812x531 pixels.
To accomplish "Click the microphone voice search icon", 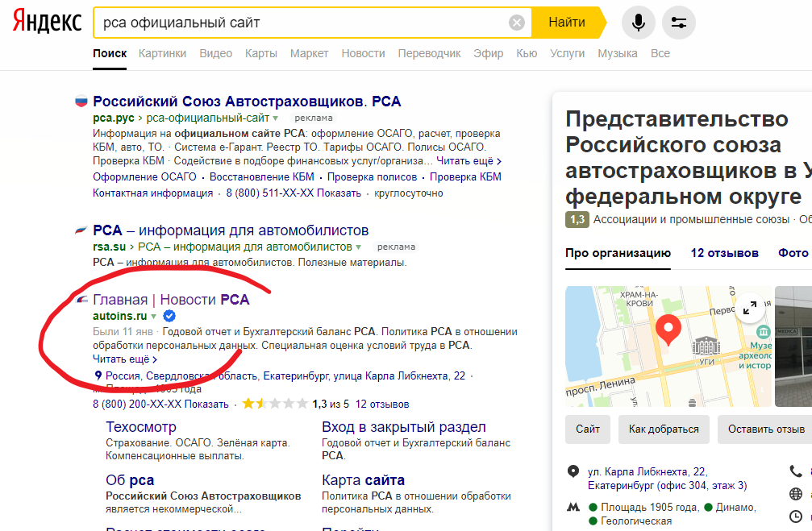I will tap(638, 22).
